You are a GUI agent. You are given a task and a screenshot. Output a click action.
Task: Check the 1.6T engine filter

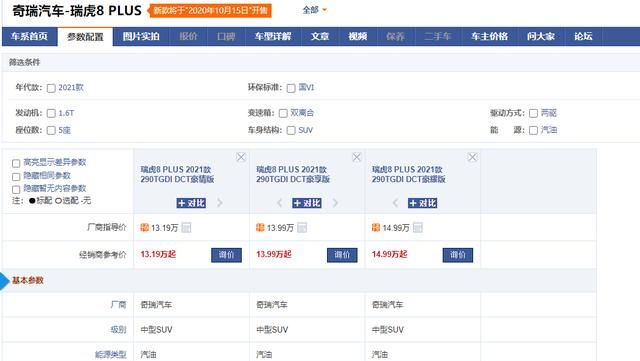click(51, 114)
